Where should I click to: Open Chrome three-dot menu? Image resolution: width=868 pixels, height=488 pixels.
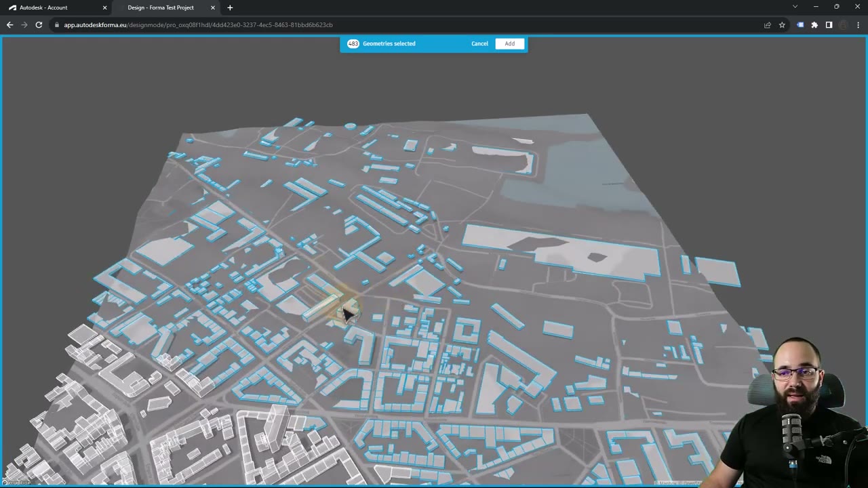pos(858,25)
